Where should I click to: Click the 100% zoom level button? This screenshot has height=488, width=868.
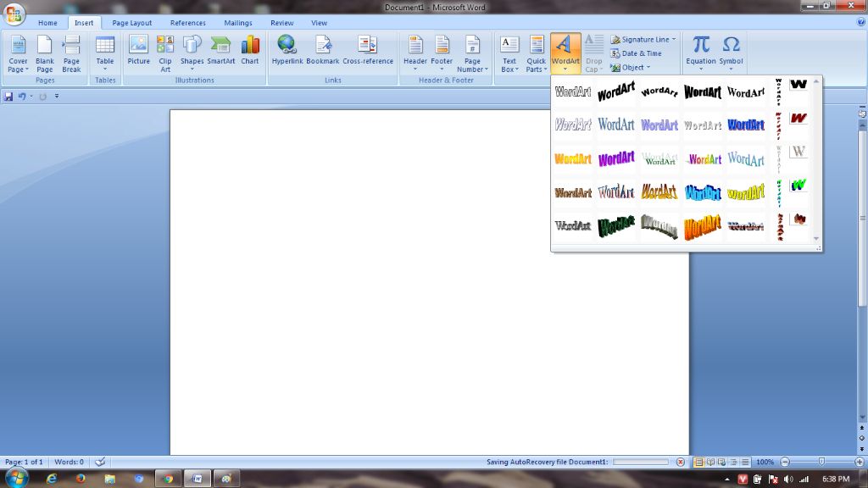tap(765, 462)
